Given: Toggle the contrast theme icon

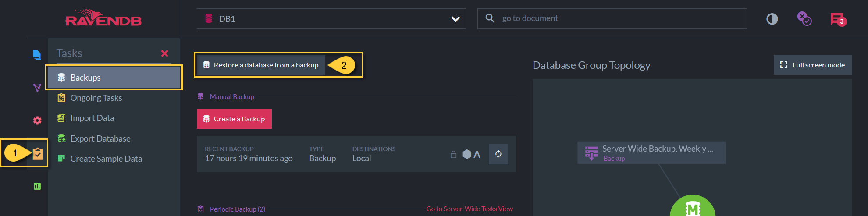Looking at the screenshot, I should click(x=772, y=19).
